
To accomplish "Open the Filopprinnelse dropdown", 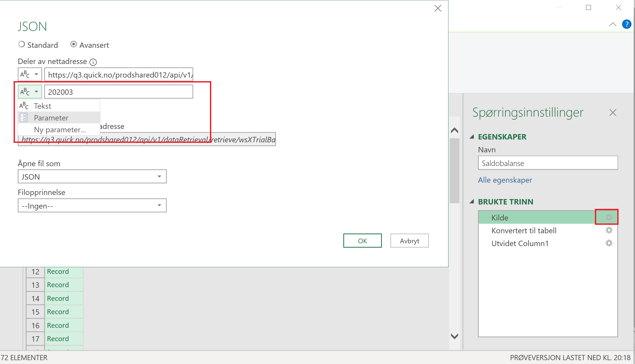I will click(92, 206).
